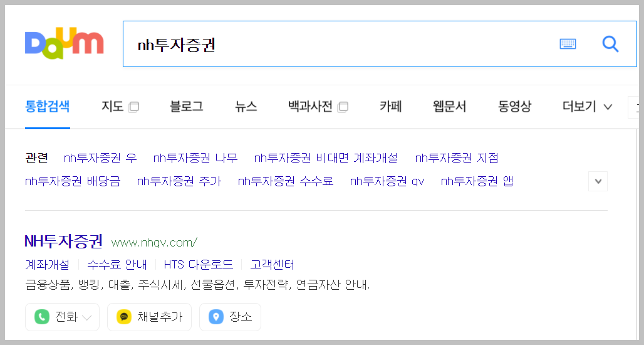The image size is (644, 345).
Task: Select the 통합검색 tab
Action: point(47,107)
